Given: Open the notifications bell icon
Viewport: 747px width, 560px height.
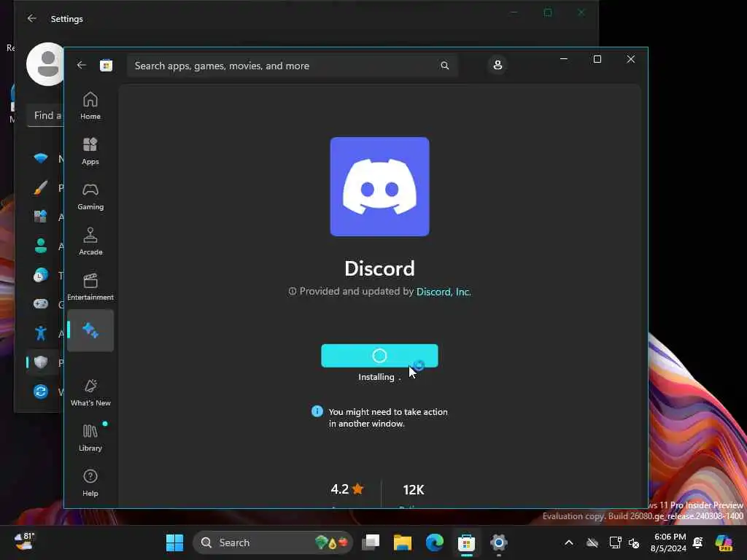Looking at the screenshot, I should (x=698, y=542).
